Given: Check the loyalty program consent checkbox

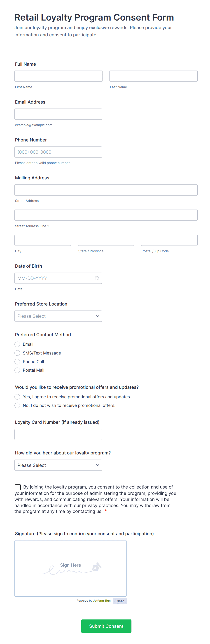Looking at the screenshot, I should pos(18,487).
